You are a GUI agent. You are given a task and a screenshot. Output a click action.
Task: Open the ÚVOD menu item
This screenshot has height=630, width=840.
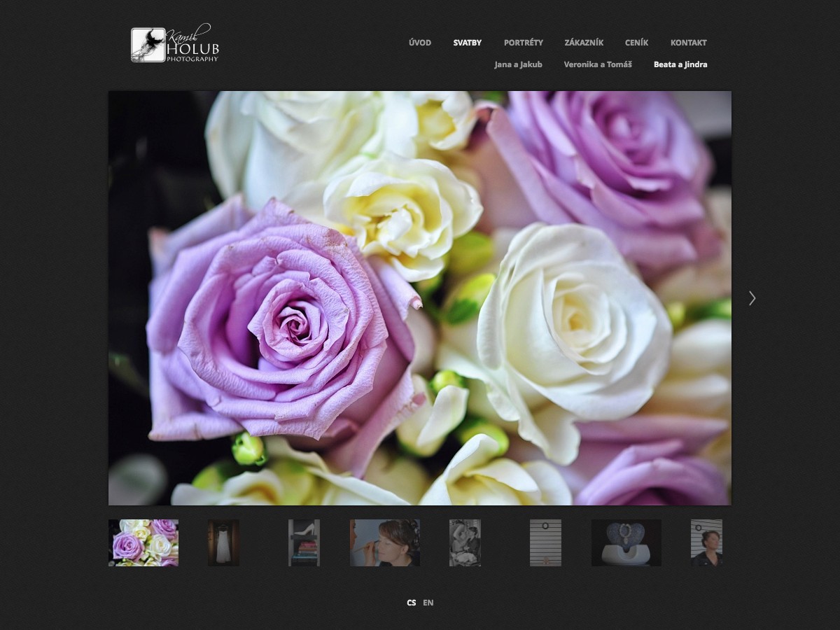click(420, 43)
